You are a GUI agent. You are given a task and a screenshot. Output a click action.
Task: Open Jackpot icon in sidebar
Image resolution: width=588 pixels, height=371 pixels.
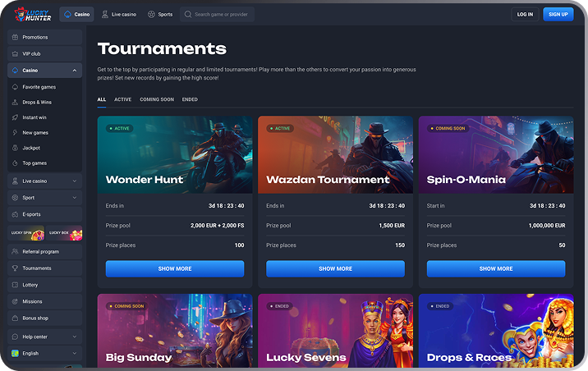15,148
